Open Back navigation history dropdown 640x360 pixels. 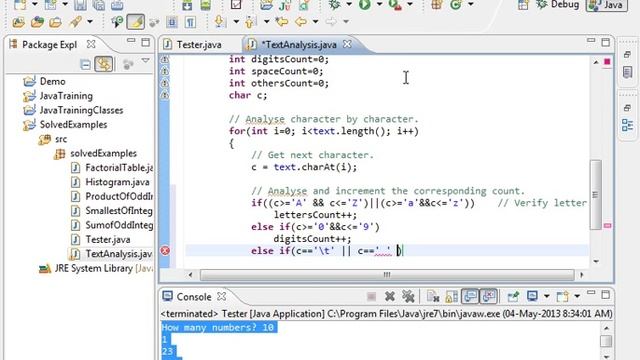[315, 22]
